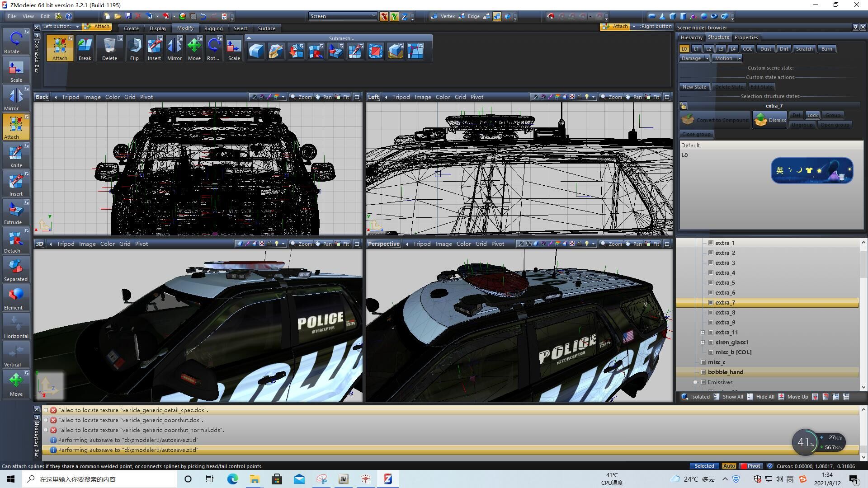
Task: Collapse the Emissives tree node
Action: click(695, 382)
